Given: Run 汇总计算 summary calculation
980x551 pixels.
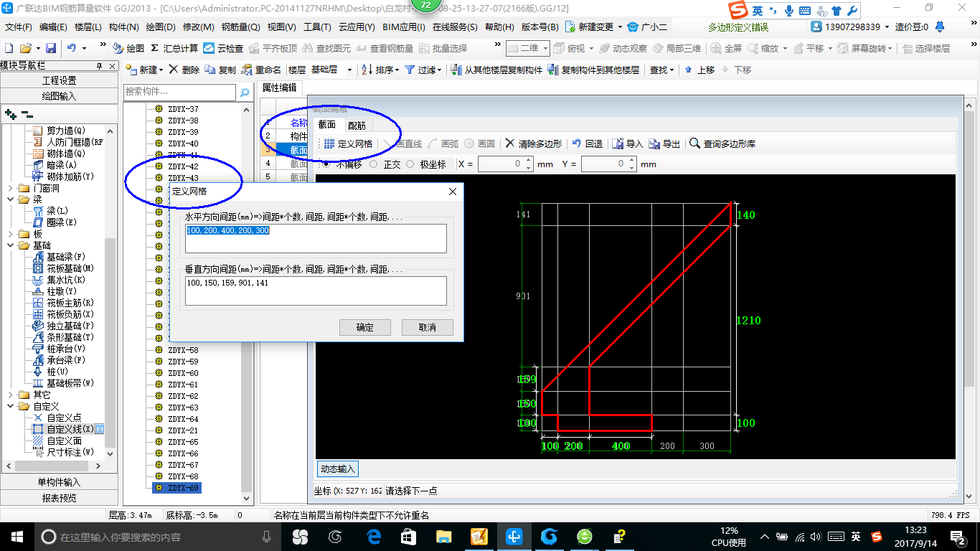Looking at the screenshot, I should (174, 48).
